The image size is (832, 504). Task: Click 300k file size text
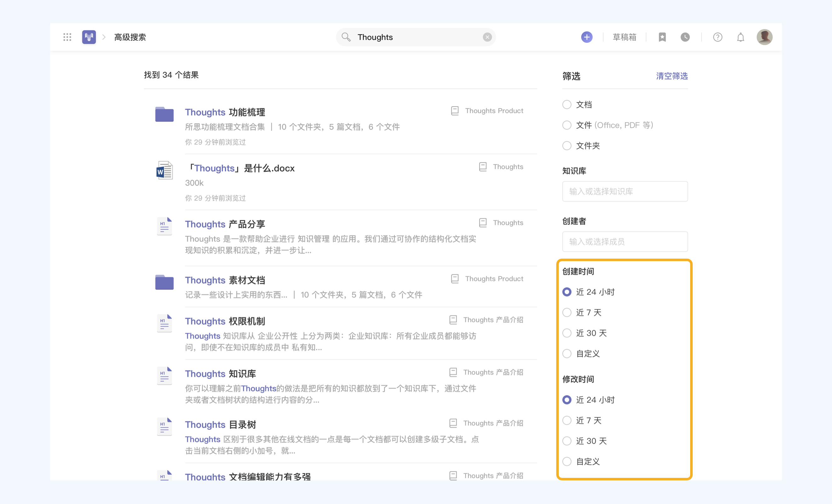coord(194,183)
